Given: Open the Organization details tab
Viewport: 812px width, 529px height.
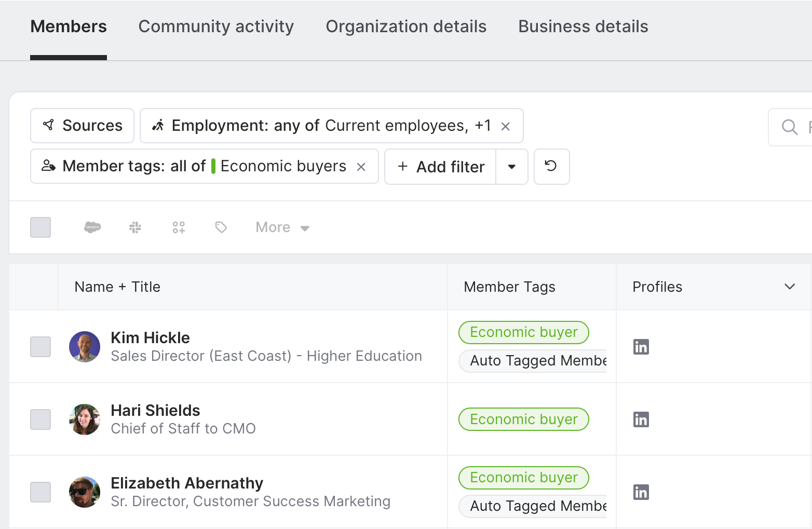Looking at the screenshot, I should pos(406,26).
